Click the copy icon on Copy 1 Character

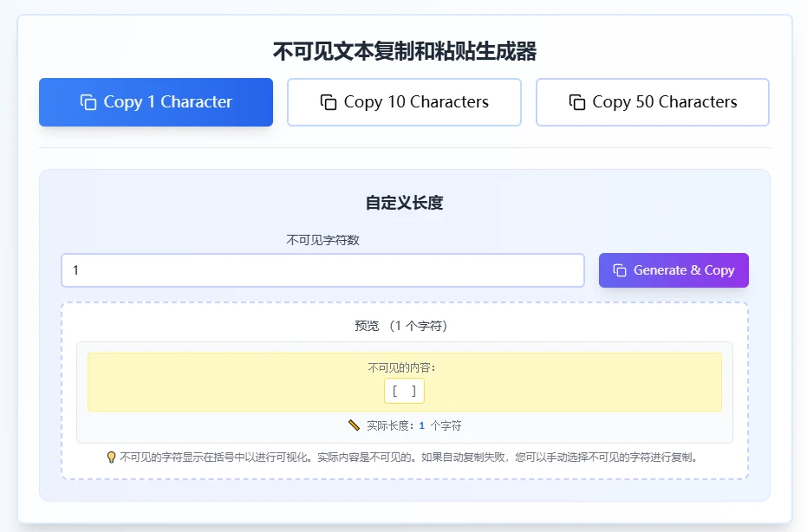(88, 101)
